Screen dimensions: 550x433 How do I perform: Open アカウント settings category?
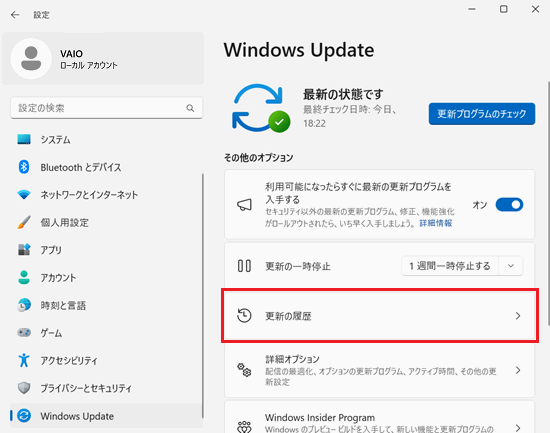(x=106, y=277)
